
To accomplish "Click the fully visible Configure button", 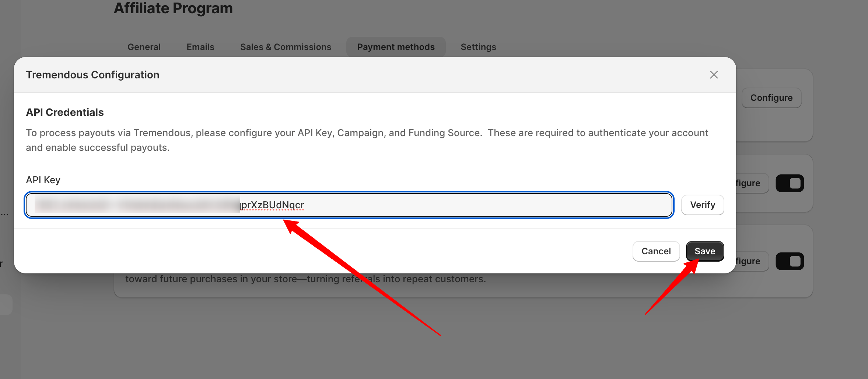I will [771, 98].
